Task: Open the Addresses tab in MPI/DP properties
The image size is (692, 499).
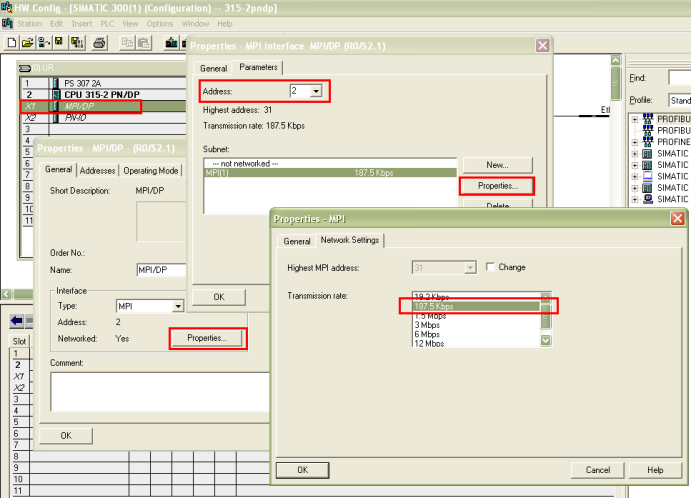Action: click(98, 171)
